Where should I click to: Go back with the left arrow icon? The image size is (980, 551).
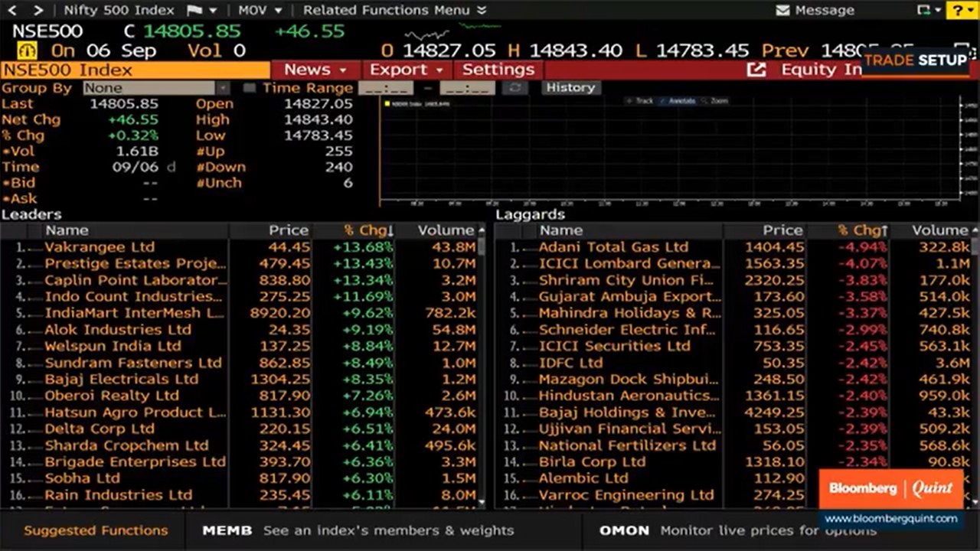coord(13,10)
